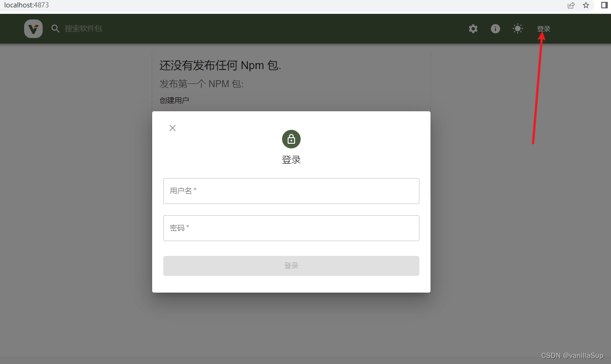This screenshot has width=611, height=364.
Task: Click the 登录 link in header
Action: point(544,29)
